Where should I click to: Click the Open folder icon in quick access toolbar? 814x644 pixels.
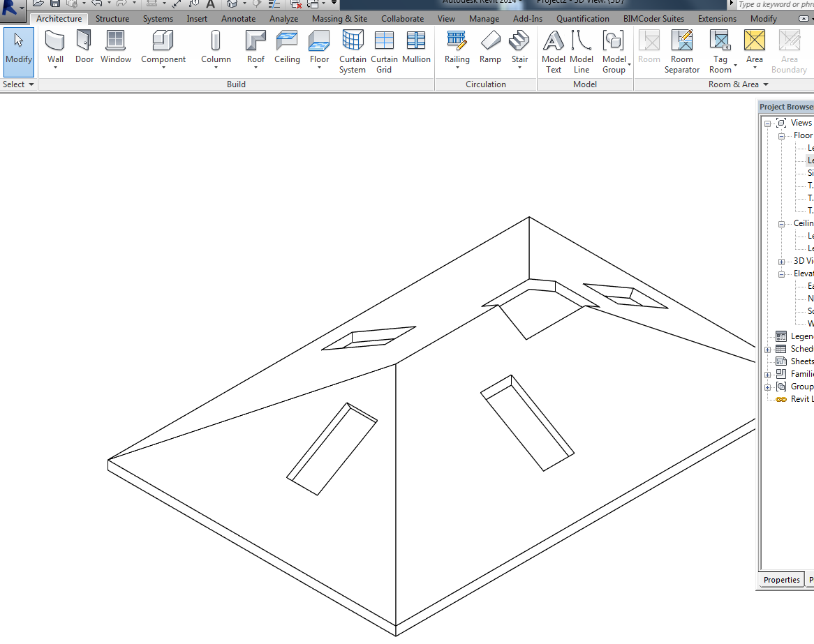coord(38,4)
